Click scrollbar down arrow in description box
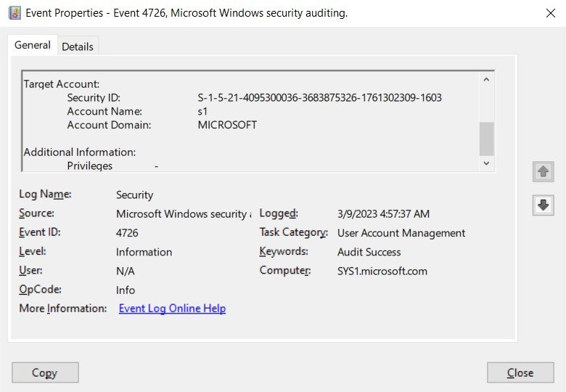Viewport: 566px width, 392px height. click(x=486, y=163)
